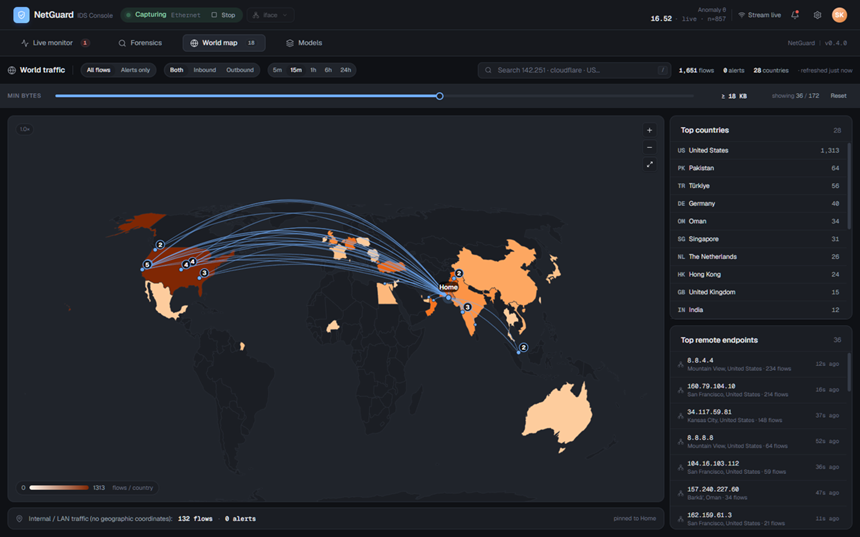860x537 pixels.
Task: Open endpoint 162.159.61.3
Action: point(759,518)
